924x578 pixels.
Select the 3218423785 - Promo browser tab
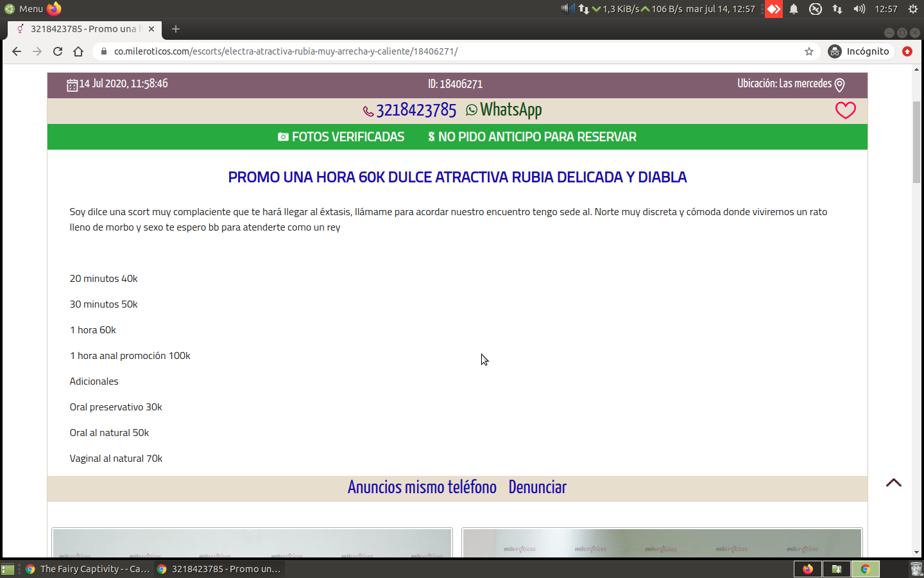tap(83, 29)
